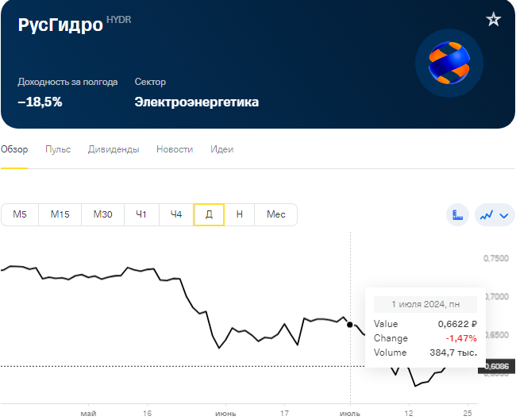Select the M5 timeframe
This screenshot has height=420, width=516.
[20, 214]
